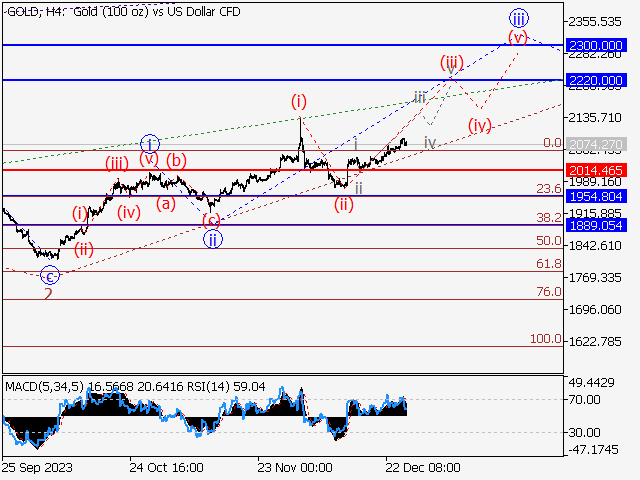Select the gray i wave label
The image size is (640, 480).
[356, 144]
